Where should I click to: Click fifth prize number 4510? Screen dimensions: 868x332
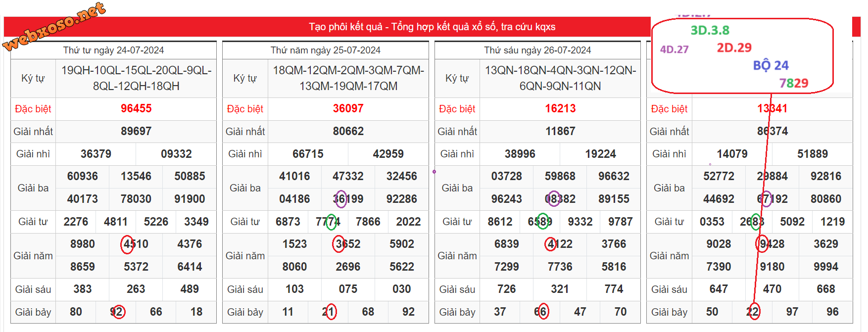click(x=136, y=244)
